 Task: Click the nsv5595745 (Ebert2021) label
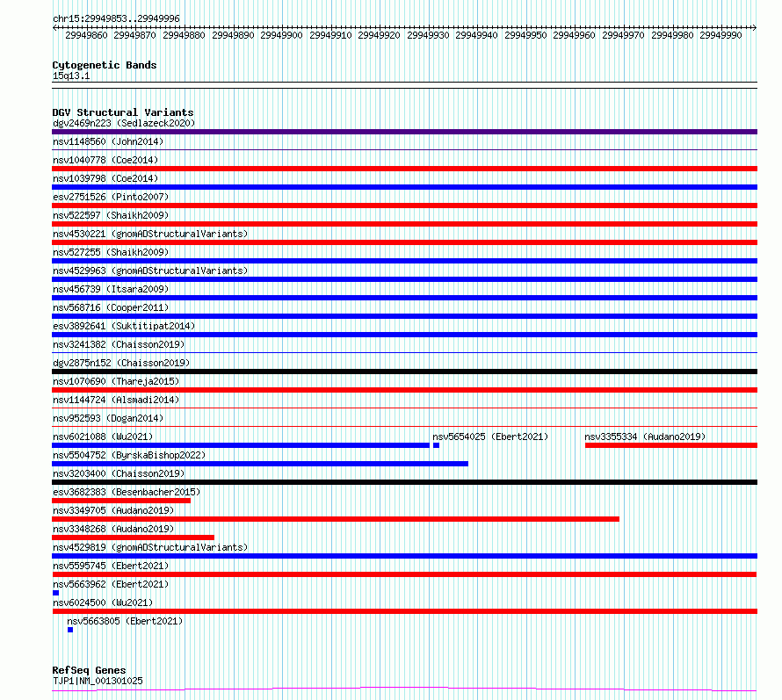point(111,566)
